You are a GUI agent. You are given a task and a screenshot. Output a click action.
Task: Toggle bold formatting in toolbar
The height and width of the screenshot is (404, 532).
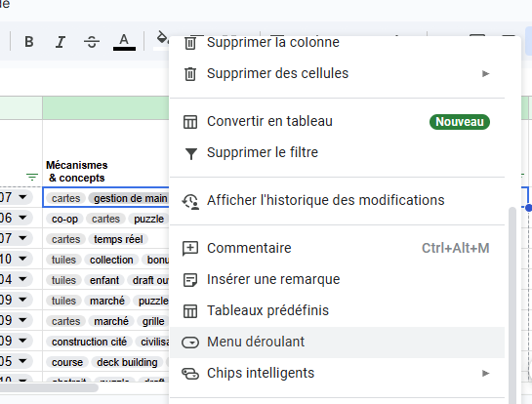(x=29, y=42)
